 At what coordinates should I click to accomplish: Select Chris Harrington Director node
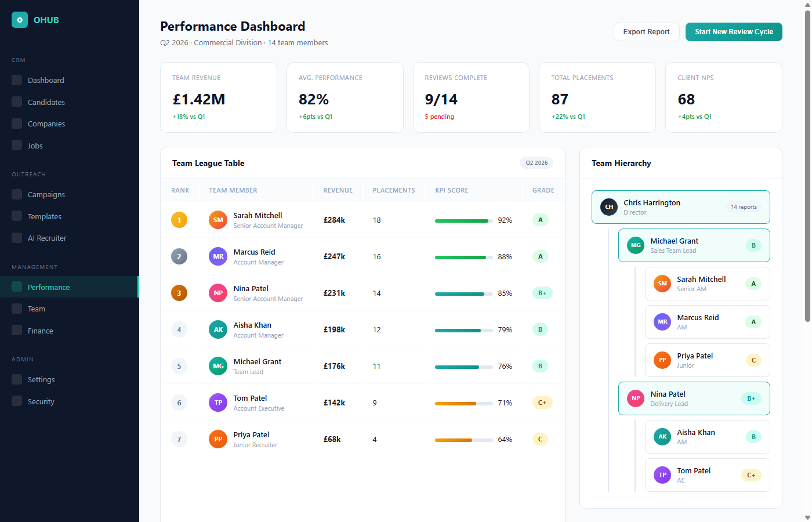[681, 207]
